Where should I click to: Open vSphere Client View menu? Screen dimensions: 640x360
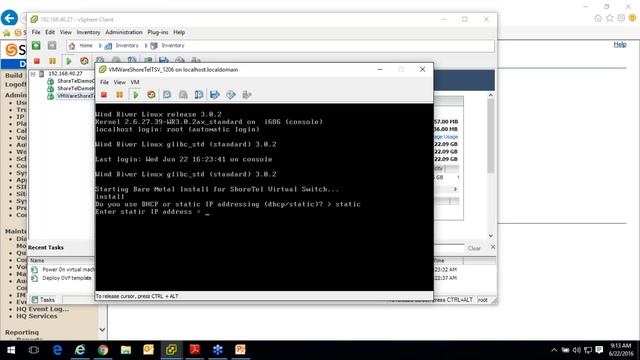(65, 32)
